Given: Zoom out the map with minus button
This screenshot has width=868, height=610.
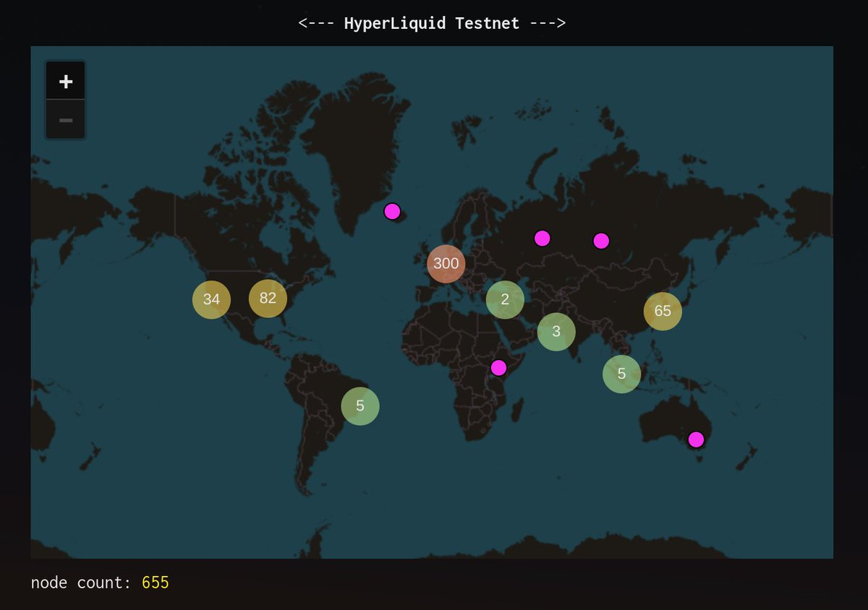Looking at the screenshot, I should coord(66,119).
